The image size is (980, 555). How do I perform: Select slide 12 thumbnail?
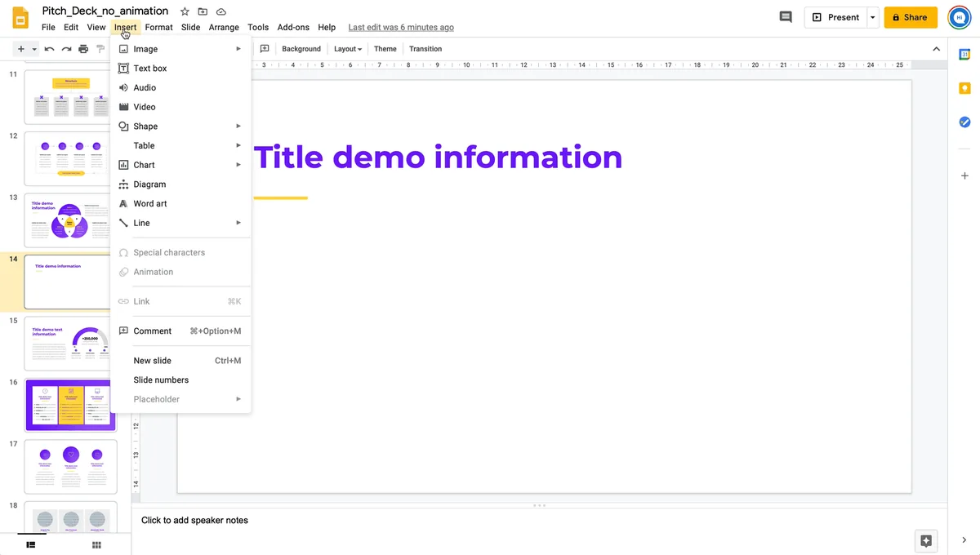click(x=70, y=158)
